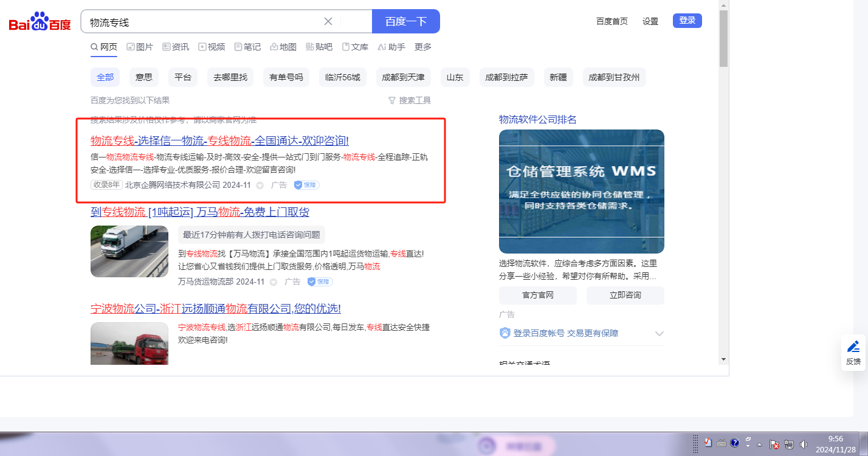The image size is (868, 456).
Task: Open the 设置 settings link
Action: 650,21
